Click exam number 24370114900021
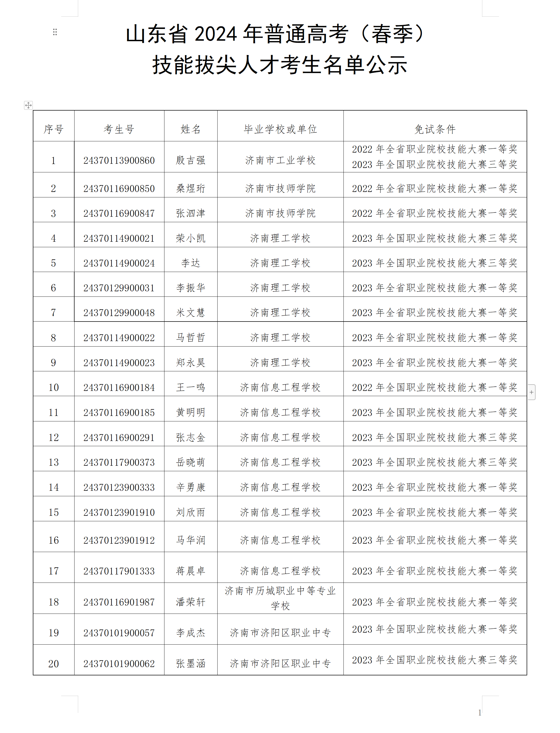560x733 pixels. coord(119,238)
